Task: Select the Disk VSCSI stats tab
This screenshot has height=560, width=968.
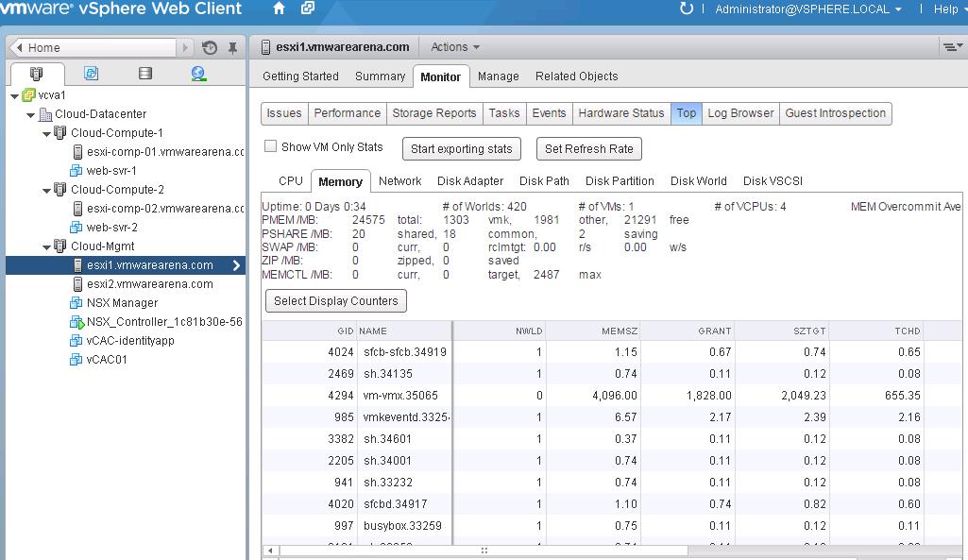Action: (773, 181)
